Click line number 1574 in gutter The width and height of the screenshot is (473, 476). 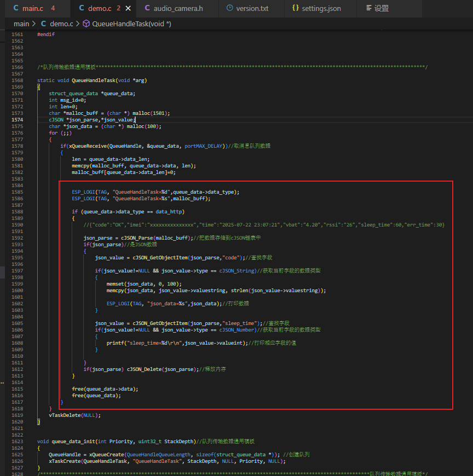click(x=18, y=120)
